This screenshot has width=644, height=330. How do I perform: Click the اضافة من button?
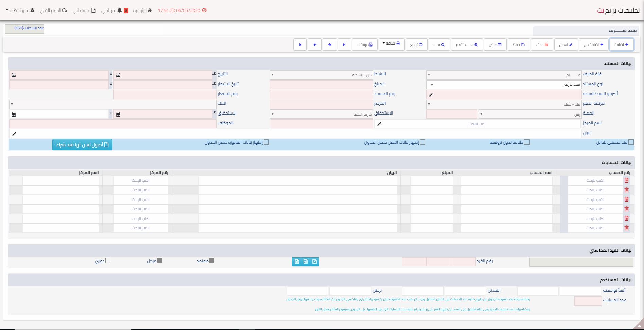593,45
